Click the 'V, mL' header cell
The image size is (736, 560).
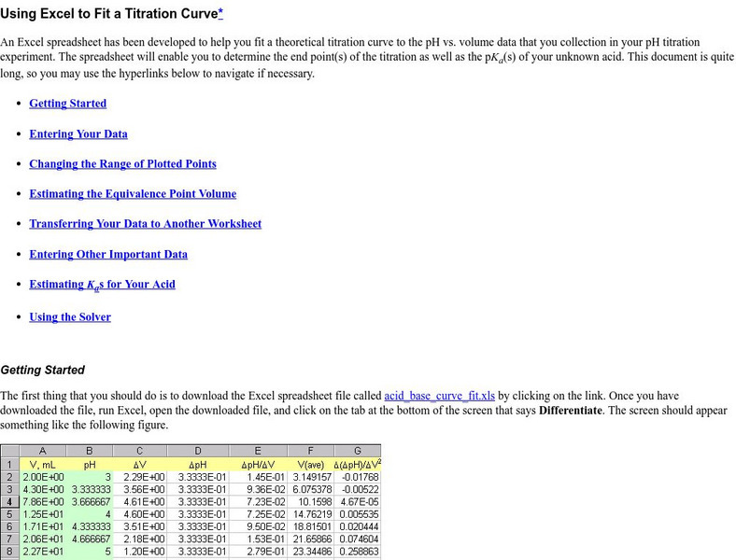[43, 465]
